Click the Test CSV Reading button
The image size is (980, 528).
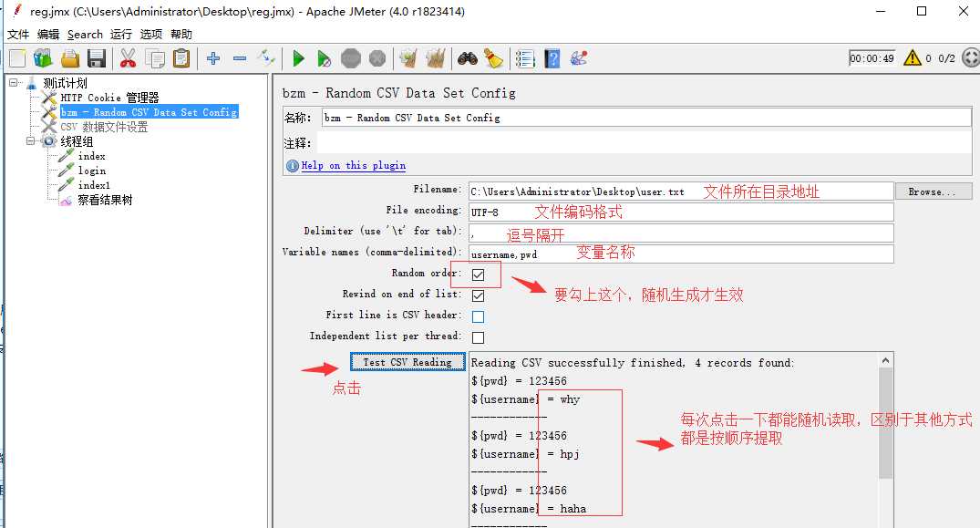[x=407, y=362]
